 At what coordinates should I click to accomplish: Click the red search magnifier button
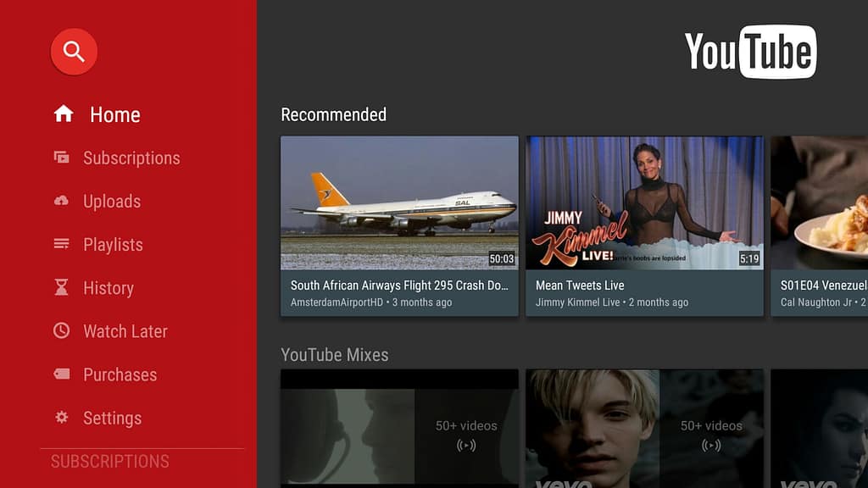point(74,52)
